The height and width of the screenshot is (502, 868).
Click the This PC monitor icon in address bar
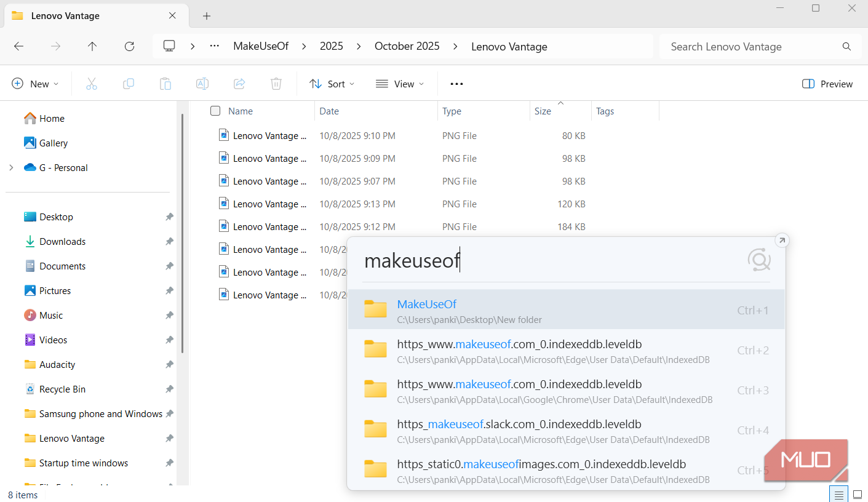pos(169,46)
